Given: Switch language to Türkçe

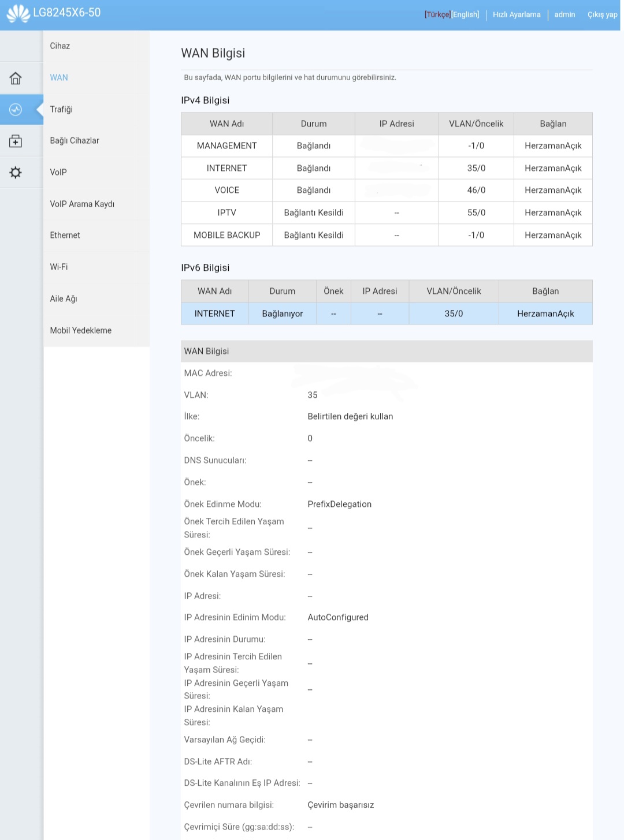Looking at the screenshot, I should pos(437,14).
